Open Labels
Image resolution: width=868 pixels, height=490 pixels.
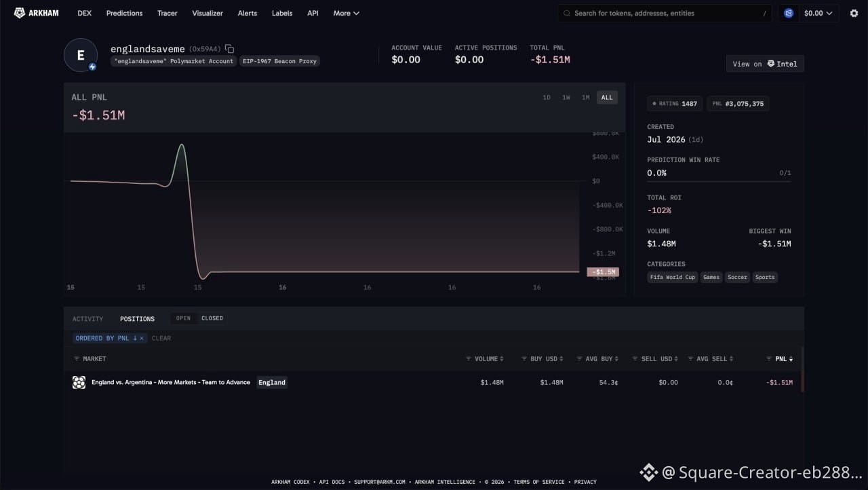point(282,13)
